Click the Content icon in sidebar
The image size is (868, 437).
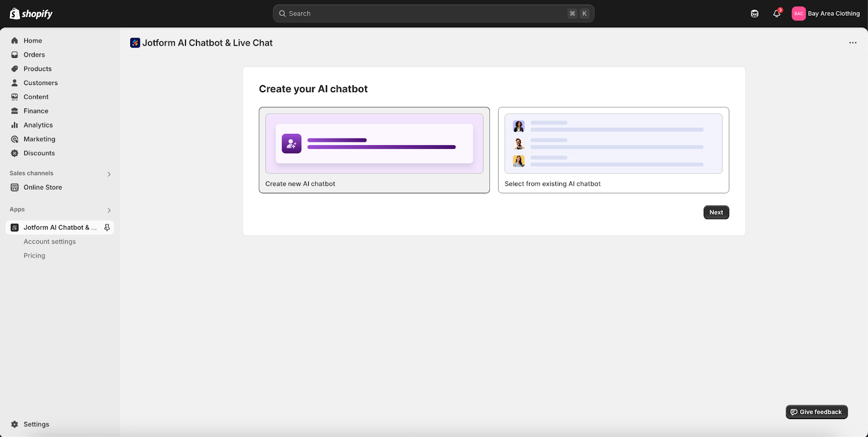15,97
